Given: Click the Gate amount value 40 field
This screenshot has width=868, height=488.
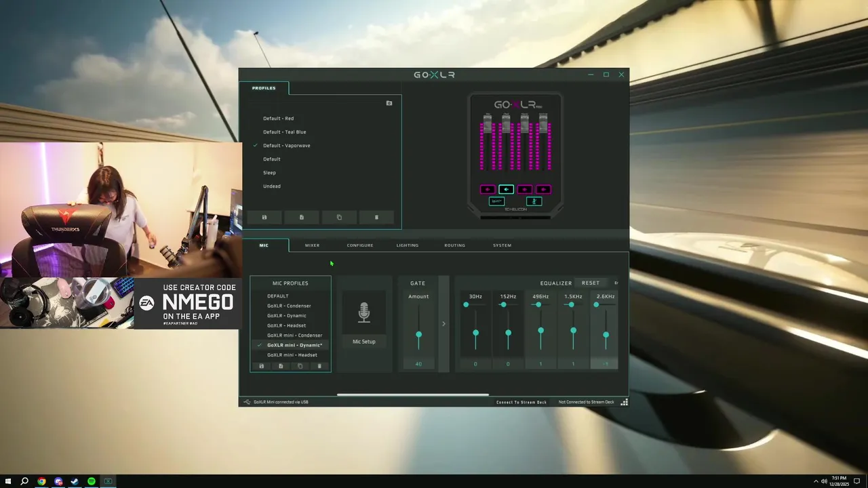Looking at the screenshot, I should (418, 364).
